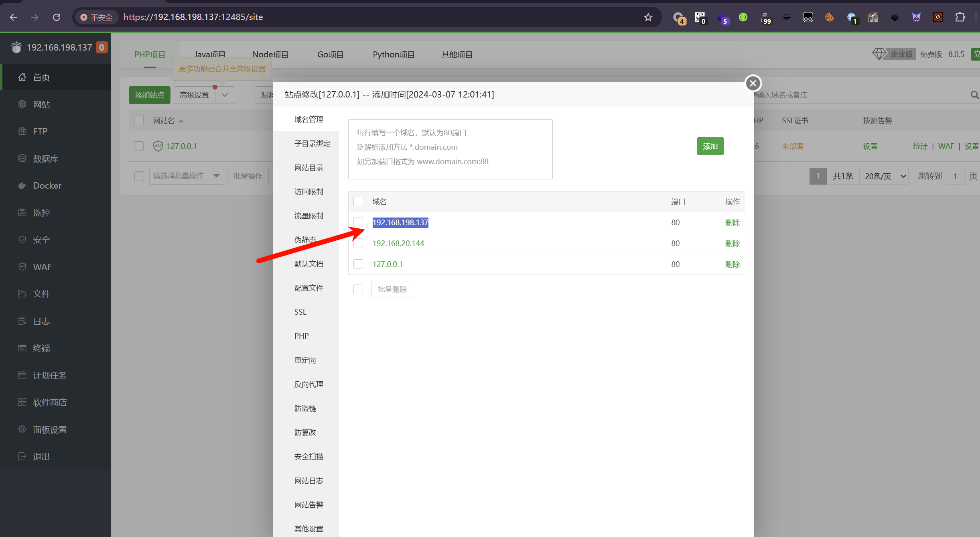The width and height of the screenshot is (980, 537).
Task: Open 请选择批量操作 batch dropdown
Action: [x=186, y=176]
